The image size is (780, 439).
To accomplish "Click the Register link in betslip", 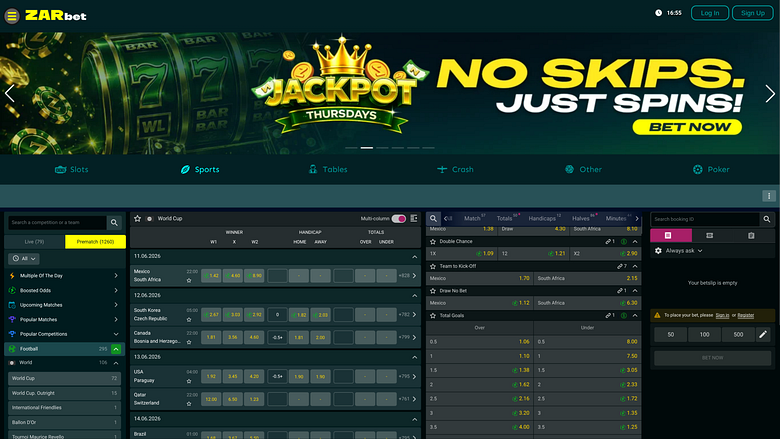I will (x=746, y=315).
